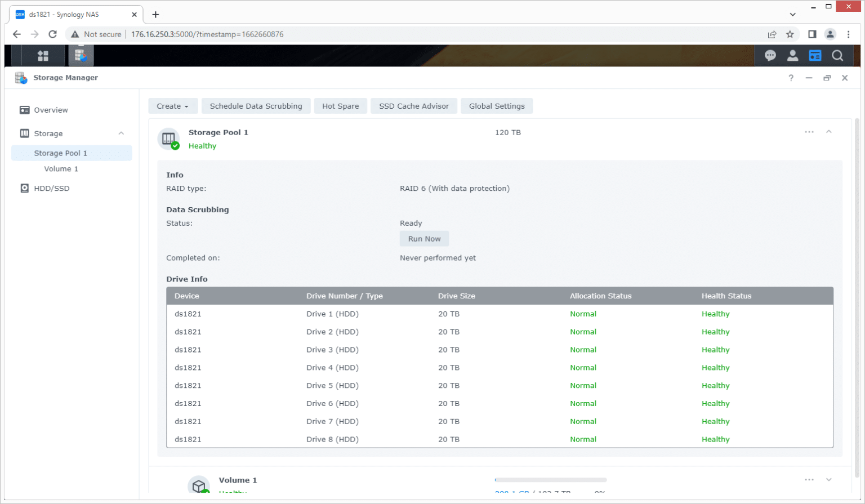Open the DSM widgets panel icon
This screenshot has width=865, height=504.
click(x=815, y=55)
